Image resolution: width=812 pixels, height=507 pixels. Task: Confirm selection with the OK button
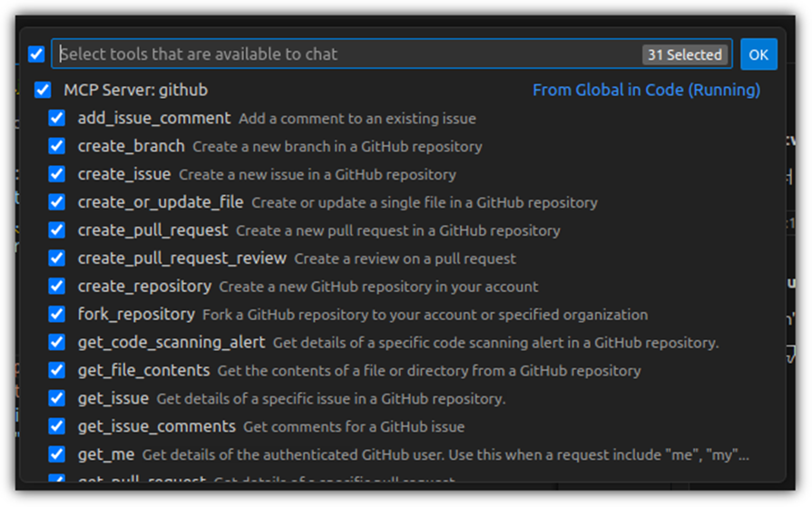[x=758, y=54]
